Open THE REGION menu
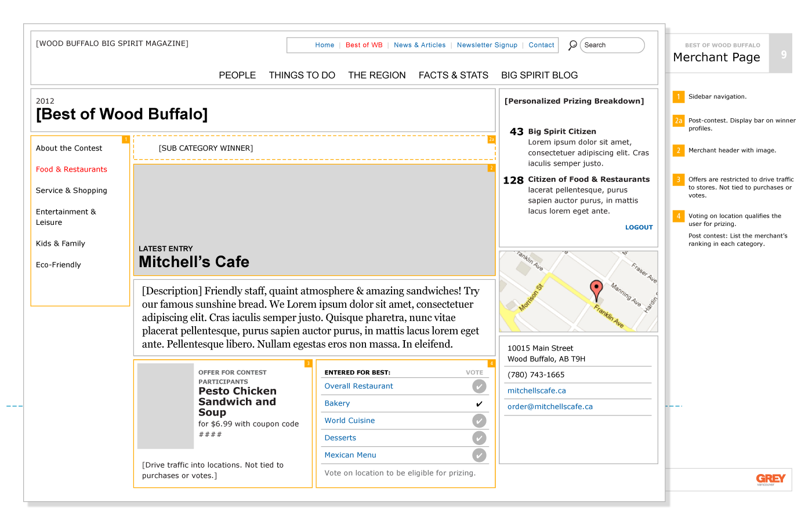Image resolution: width=812 pixels, height=525 pixels. pyautogui.click(x=377, y=75)
